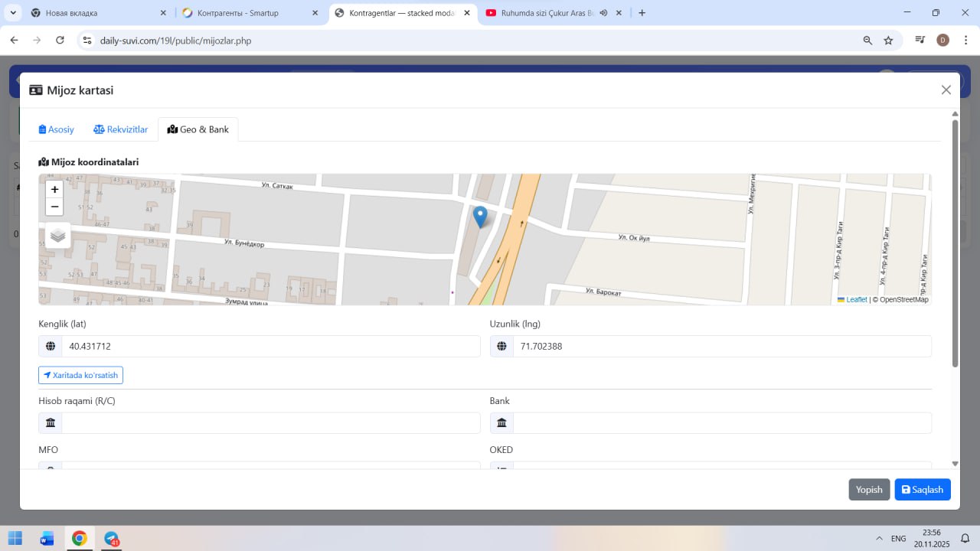This screenshot has width=980, height=551.
Task: Zoom in on the map
Action: [x=54, y=190]
